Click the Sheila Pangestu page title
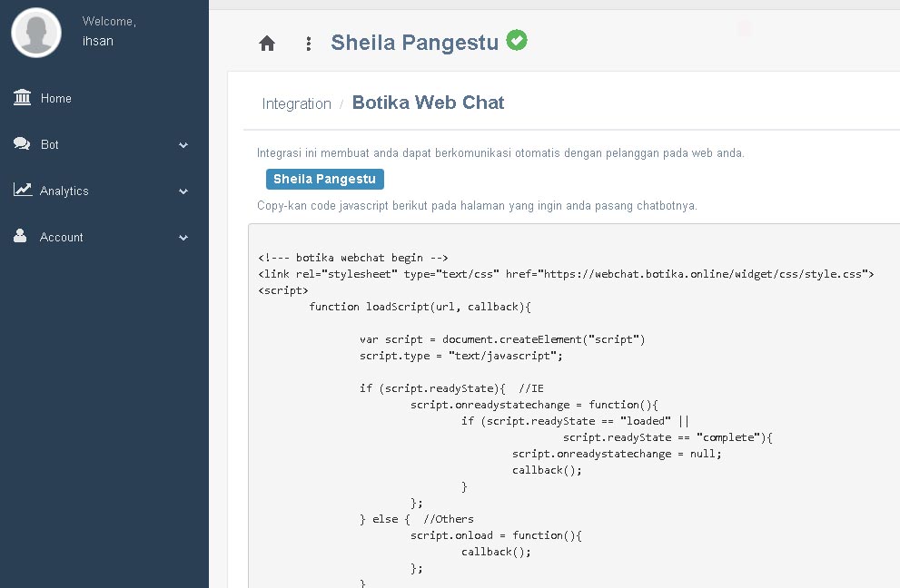Image resolution: width=900 pixels, height=588 pixels. 414,42
